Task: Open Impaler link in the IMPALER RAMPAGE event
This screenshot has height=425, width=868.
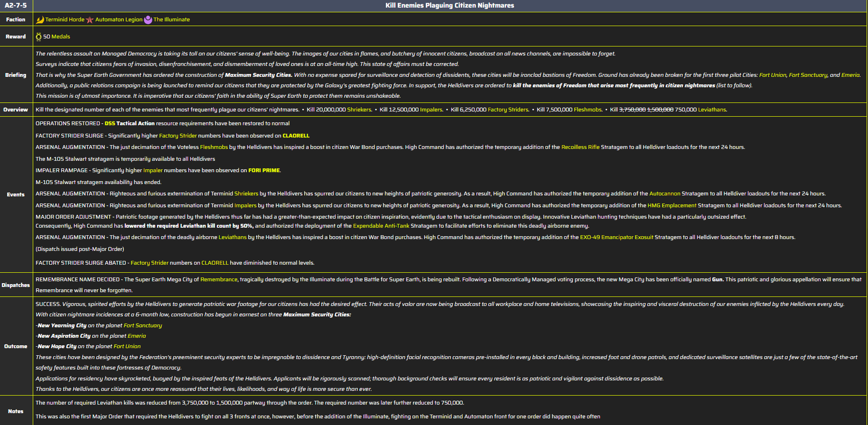Action: (x=153, y=170)
